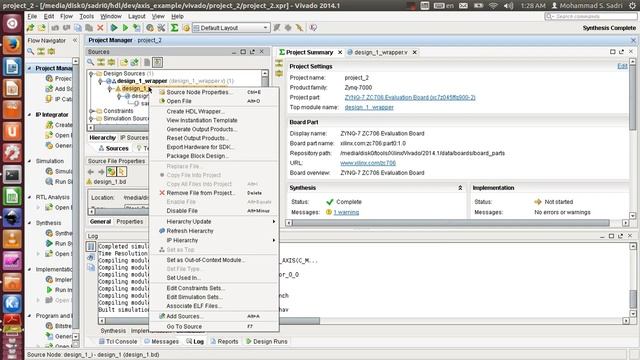Choose Add Sources in context menu
Viewport: 640px width, 360px height.
[x=214, y=316]
